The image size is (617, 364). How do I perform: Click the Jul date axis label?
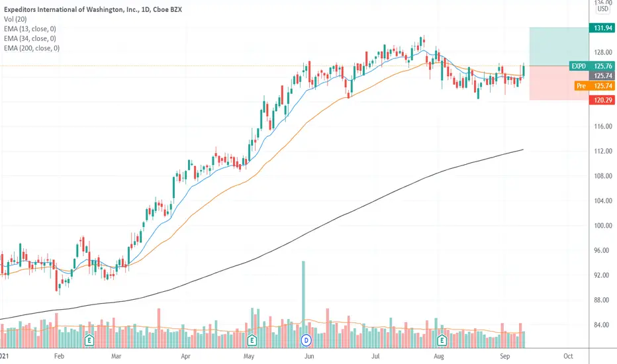pyautogui.click(x=375, y=356)
